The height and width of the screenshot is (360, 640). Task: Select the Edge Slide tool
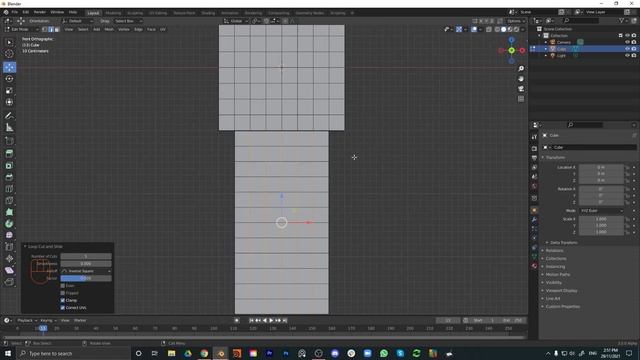point(9,247)
